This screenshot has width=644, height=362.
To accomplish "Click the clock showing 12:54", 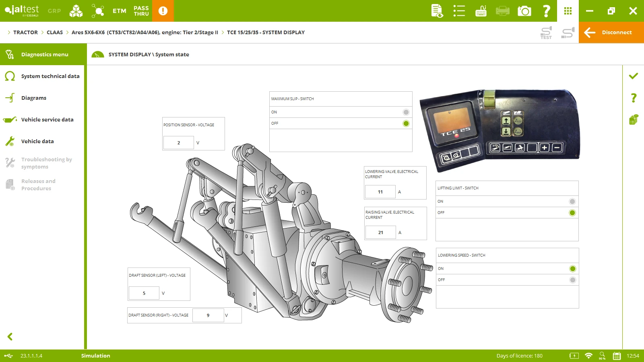I will (x=633, y=356).
